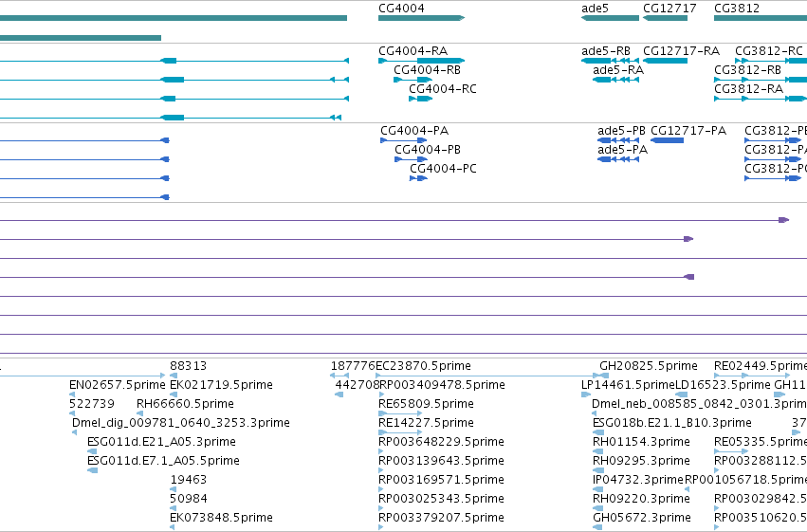Image resolution: width=807 pixels, height=532 pixels.
Task: Select the ESG011d.E21_A05.3prime label
Action: [x=161, y=442]
